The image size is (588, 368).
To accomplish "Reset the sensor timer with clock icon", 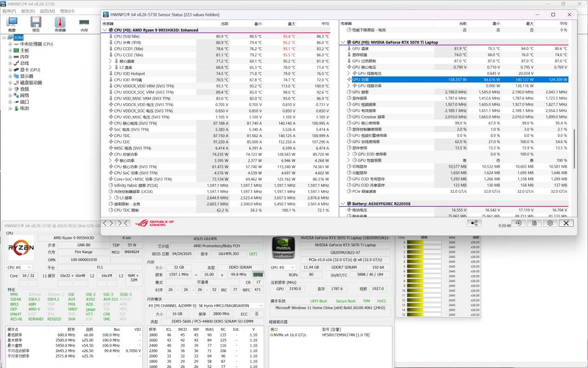I will click(x=518, y=223).
